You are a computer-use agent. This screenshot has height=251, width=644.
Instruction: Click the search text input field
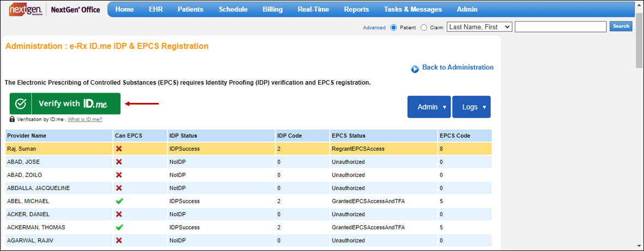pos(560,27)
